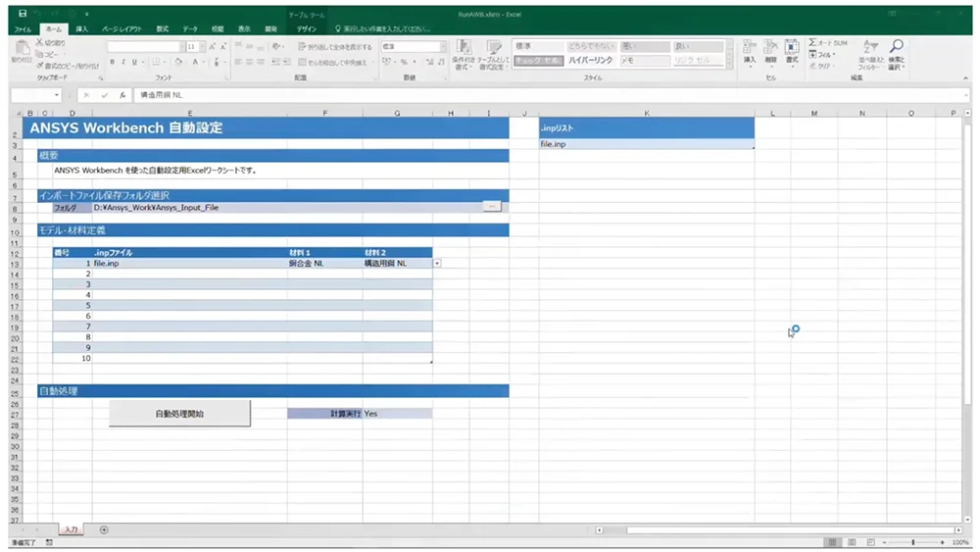Open Sort & Filter 並べ替えとフィルター
This screenshot has height=552, width=980.
tap(870, 54)
